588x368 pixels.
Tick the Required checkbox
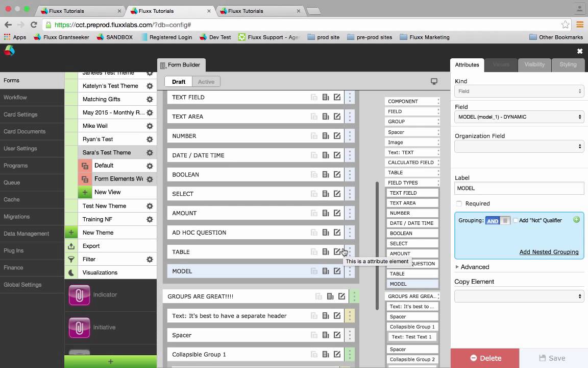pos(459,203)
